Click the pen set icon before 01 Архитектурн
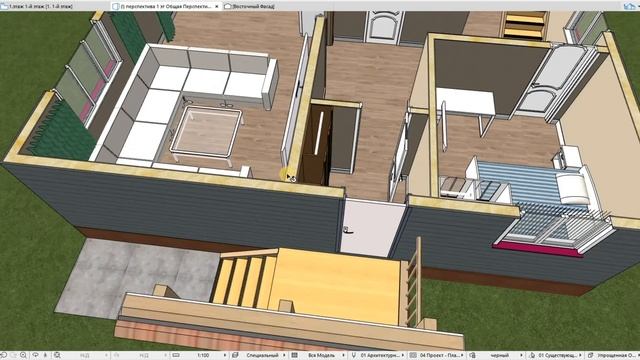This screenshot has height=360, width=640. (x=353, y=355)
